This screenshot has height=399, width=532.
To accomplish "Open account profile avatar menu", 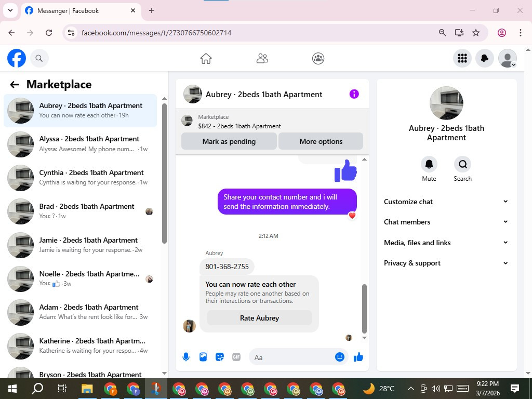I will pos(507,58).
